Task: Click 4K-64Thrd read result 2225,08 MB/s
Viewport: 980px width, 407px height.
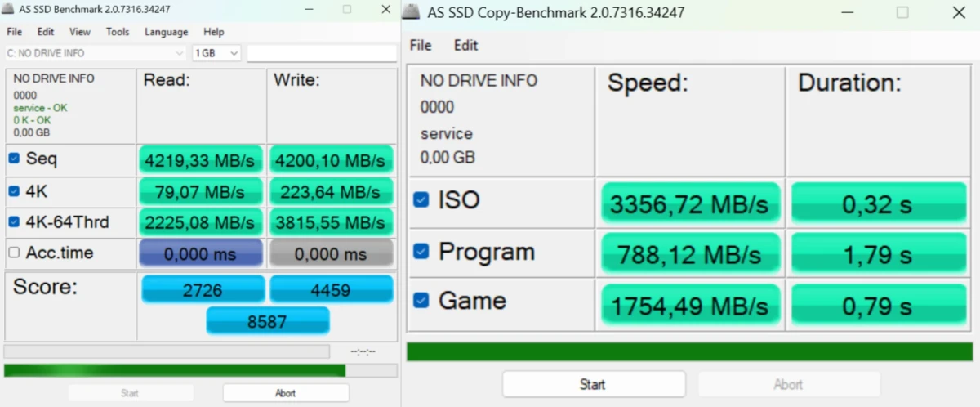Action: pos(201,222)
